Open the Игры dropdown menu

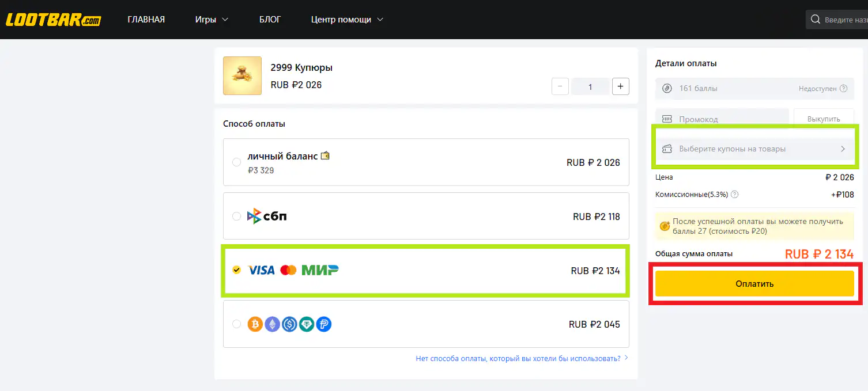click(x=212, y=20)
